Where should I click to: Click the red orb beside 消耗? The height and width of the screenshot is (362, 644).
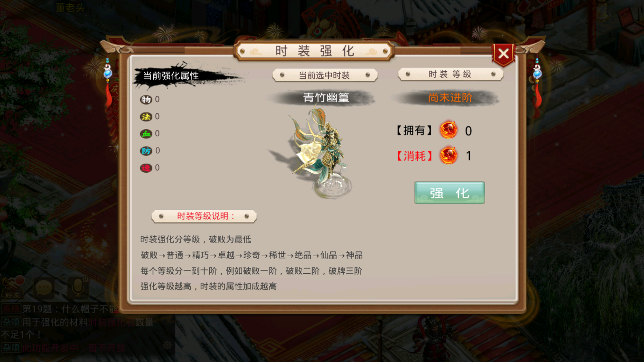click(448, 155)
